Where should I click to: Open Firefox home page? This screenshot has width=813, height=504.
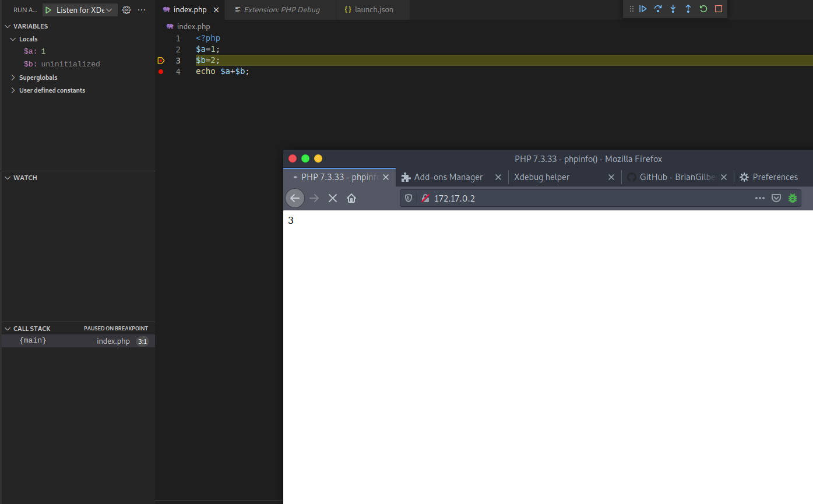[x=351, y=198]
